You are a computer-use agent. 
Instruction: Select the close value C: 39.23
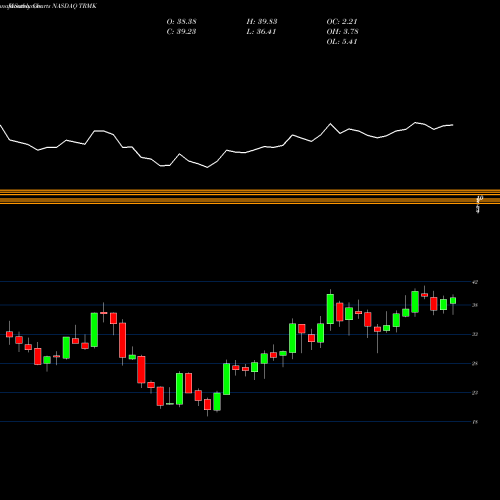(181, 32)
